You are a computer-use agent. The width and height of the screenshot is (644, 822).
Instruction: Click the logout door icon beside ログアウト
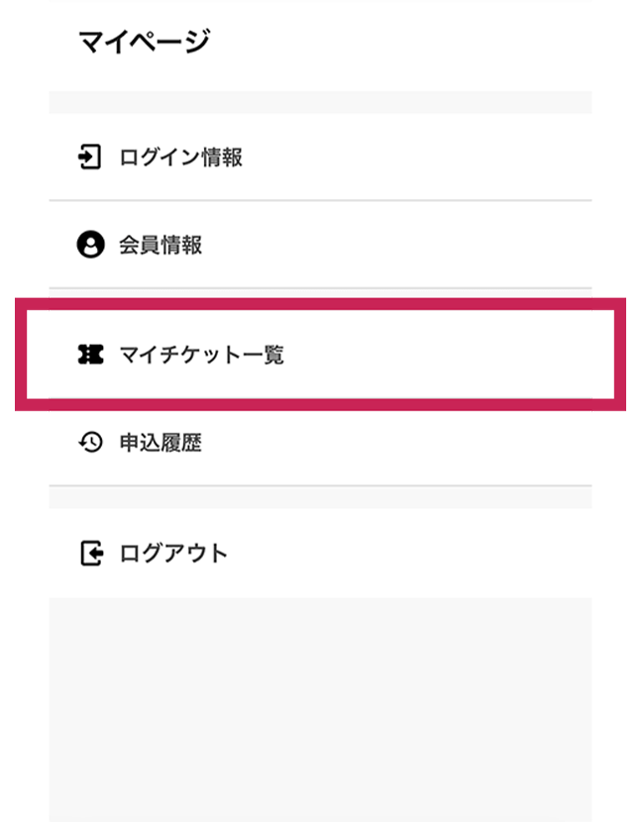[x=90, y=553]
